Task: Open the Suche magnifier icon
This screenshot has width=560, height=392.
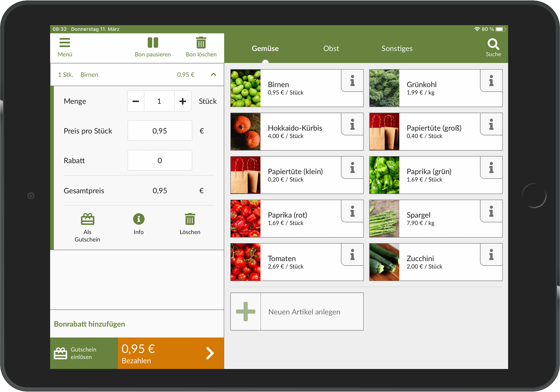Action: [493, 47]
